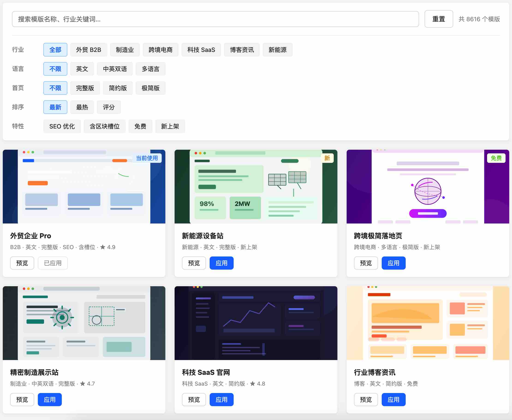Choose 中英双语 language filter
This screenshot has width=512, height=420.
coord(115,69)
